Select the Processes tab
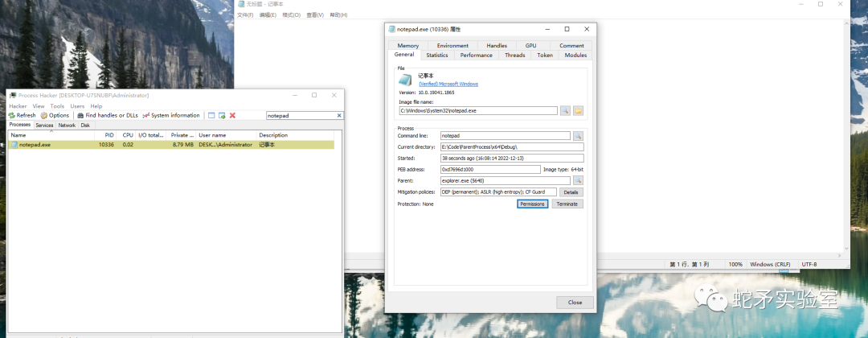This screenshot has width=868, height=338. (x=20, y=125)
